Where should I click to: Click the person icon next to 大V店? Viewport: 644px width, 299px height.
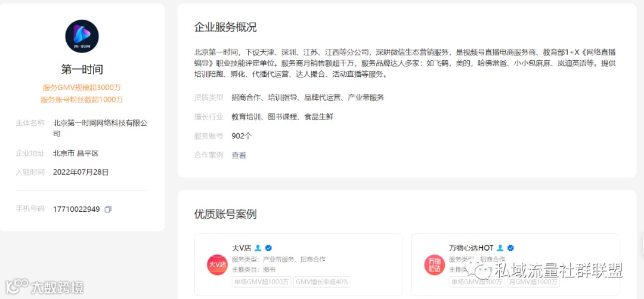[x=258, y=248]
